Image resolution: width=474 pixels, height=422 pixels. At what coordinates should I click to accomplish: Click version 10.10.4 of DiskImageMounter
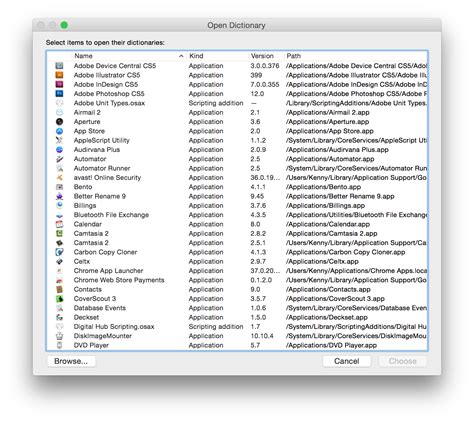pos(262,336)
